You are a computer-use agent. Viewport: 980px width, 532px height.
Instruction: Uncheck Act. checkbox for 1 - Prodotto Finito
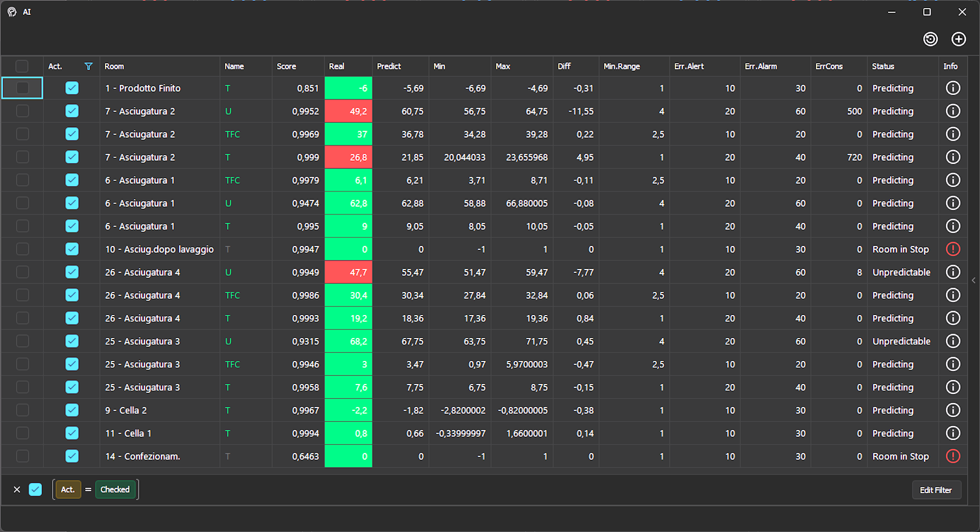click(x=72, y=88)
